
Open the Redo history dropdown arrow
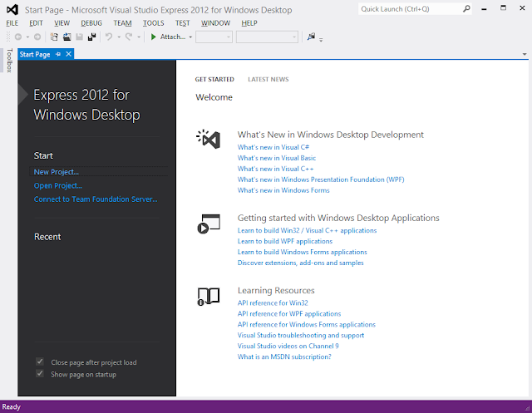click(x=139, y=37)
